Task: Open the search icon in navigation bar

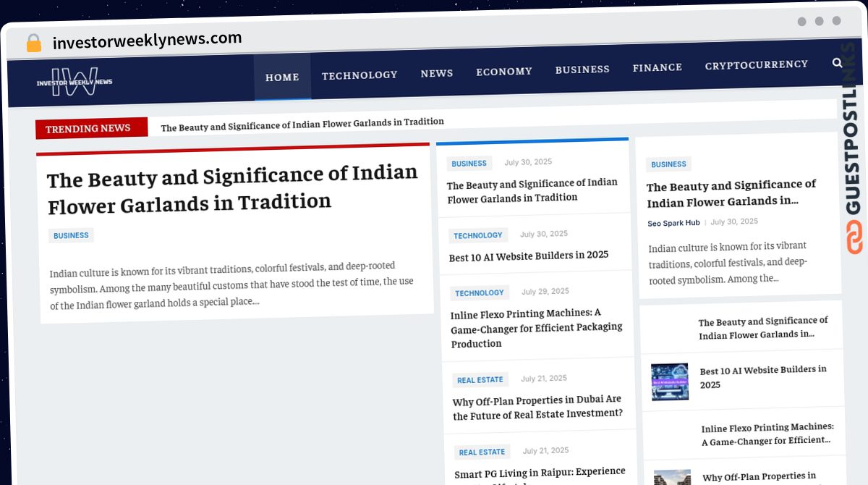Action: click(838, 63)
